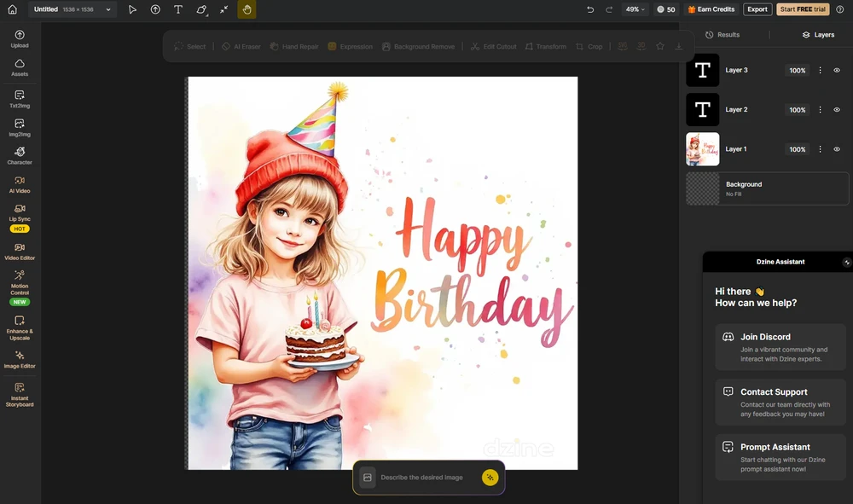Viewport: 853px width, 504px height.
Task: Open Layer 3 more options menu
Action: 821,71
